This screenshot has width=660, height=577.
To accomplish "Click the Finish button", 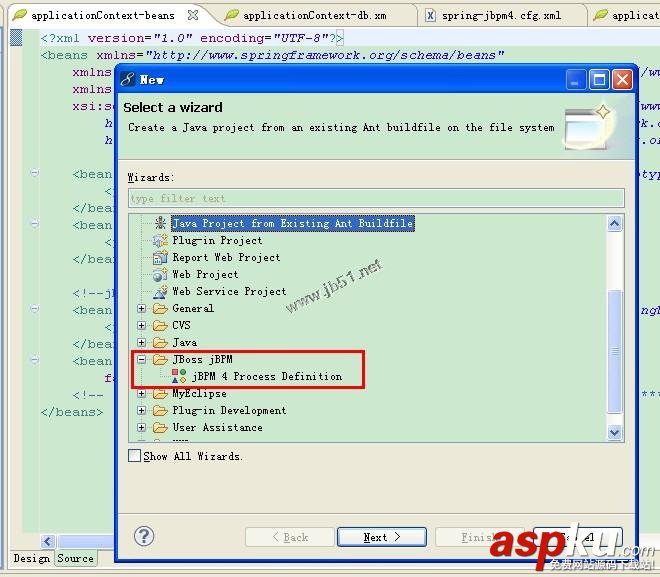I will [479, 537].
